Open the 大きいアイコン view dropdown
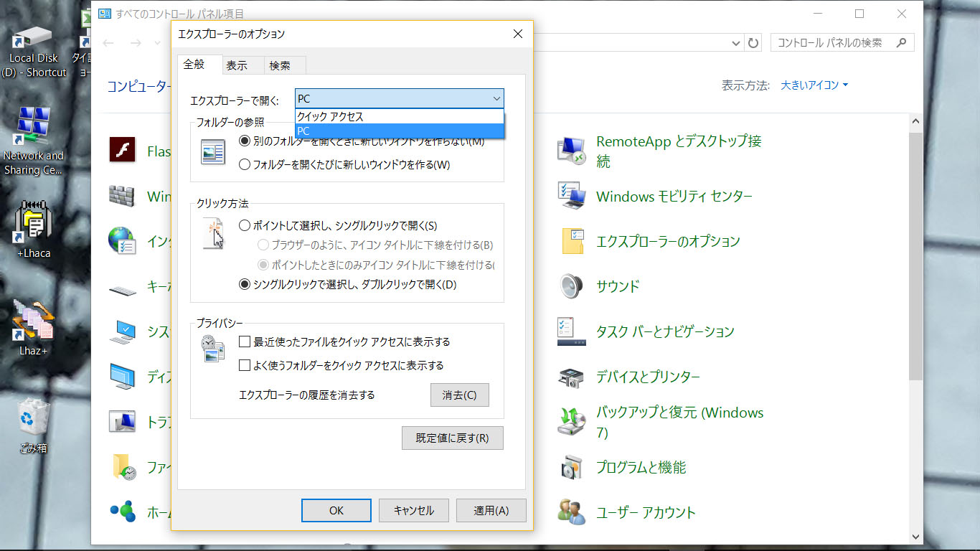The image size is (980, 551). 814,85
